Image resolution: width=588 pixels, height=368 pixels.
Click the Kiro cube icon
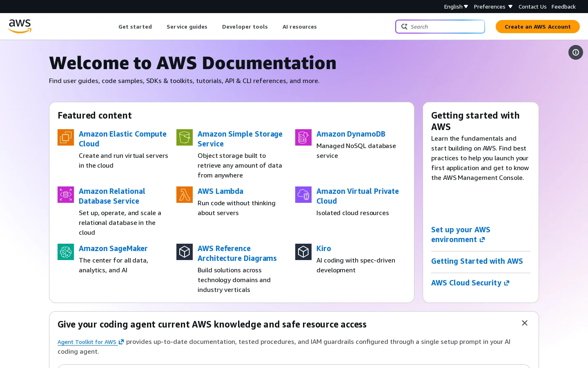pyautogui.click(x=303, y=252)
